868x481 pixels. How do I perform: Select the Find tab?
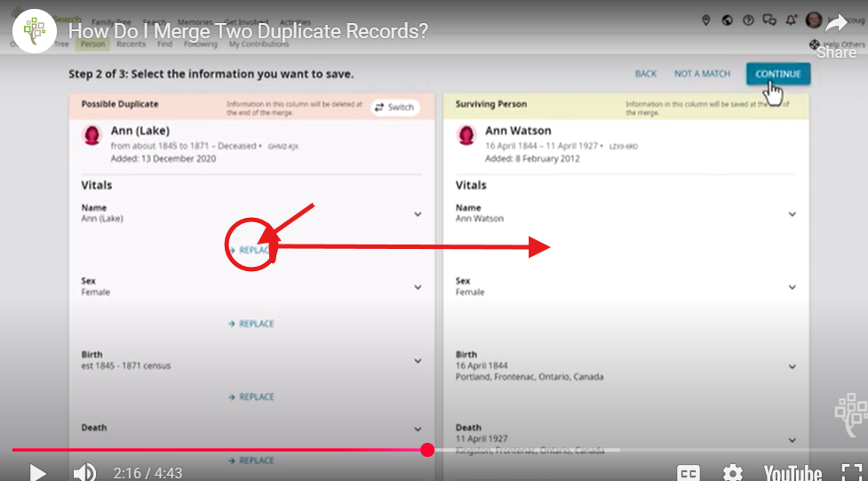click(x=165, y=44)
